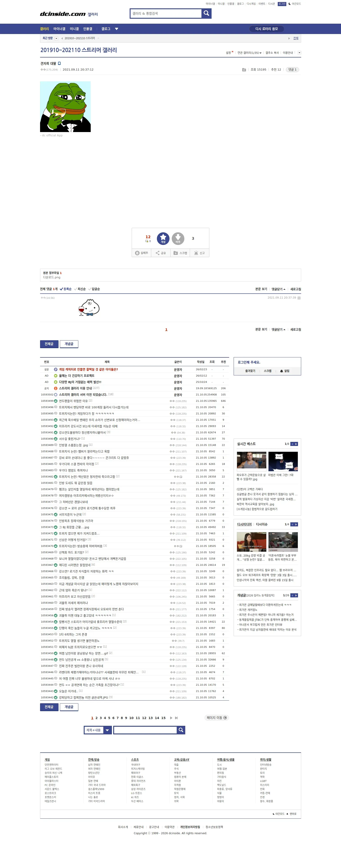
Task: Click the scrap folder icon beside 조회 15195
Action: [x=244, y=70]
